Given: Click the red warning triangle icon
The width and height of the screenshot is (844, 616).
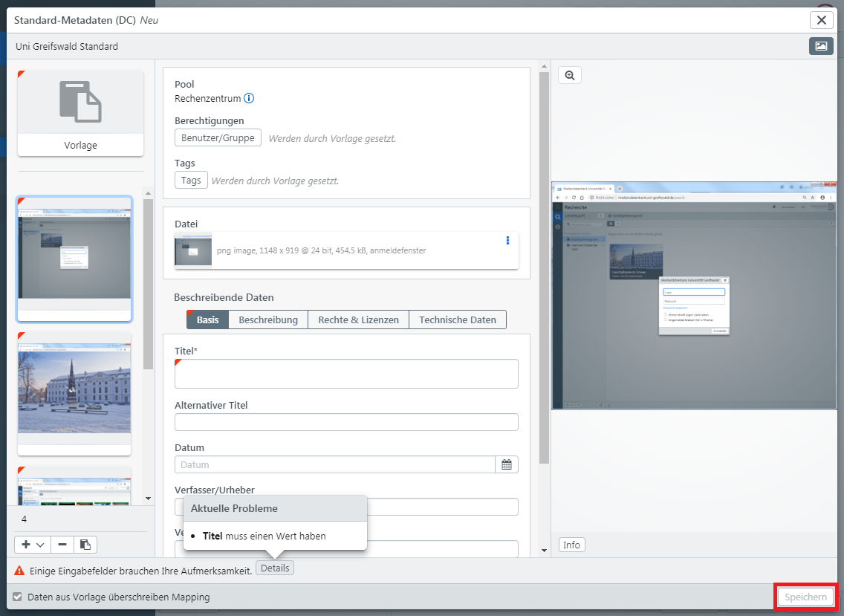Looking at the screenshot, I should pyautogui.click(x=19, y=570).
